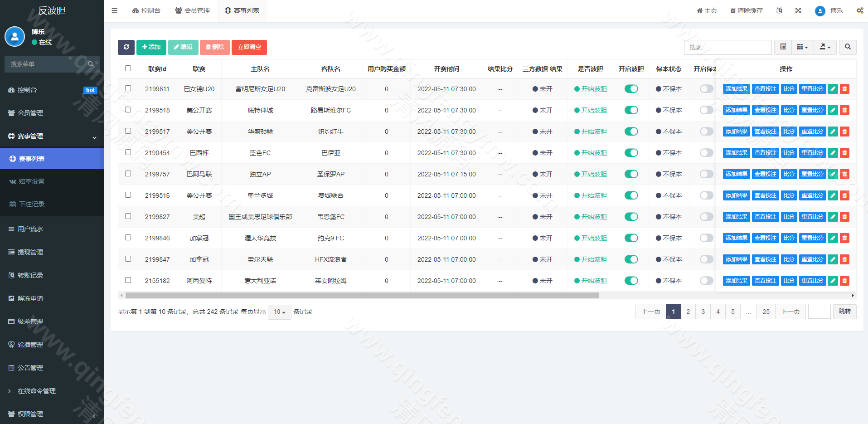Click the 立即清空 button
The height and width of the screenshot is (424, 868).
[249, 47]
